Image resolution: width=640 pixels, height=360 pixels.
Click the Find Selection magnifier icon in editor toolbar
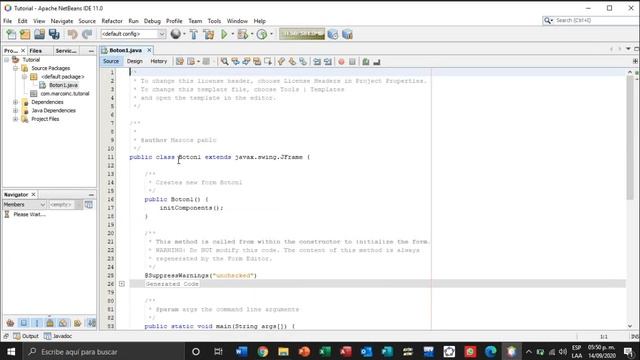[x=224, y=62]
